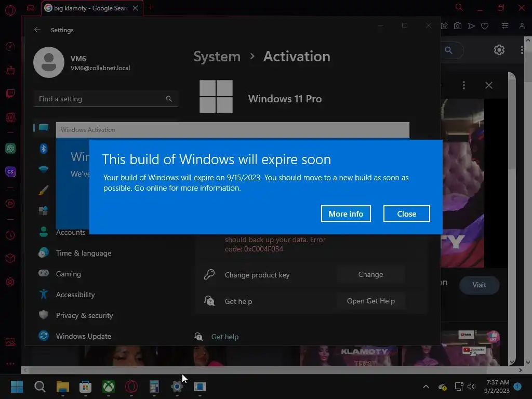Show hidden system tray icons
This screenshot has height=399, width=532.
426,387
